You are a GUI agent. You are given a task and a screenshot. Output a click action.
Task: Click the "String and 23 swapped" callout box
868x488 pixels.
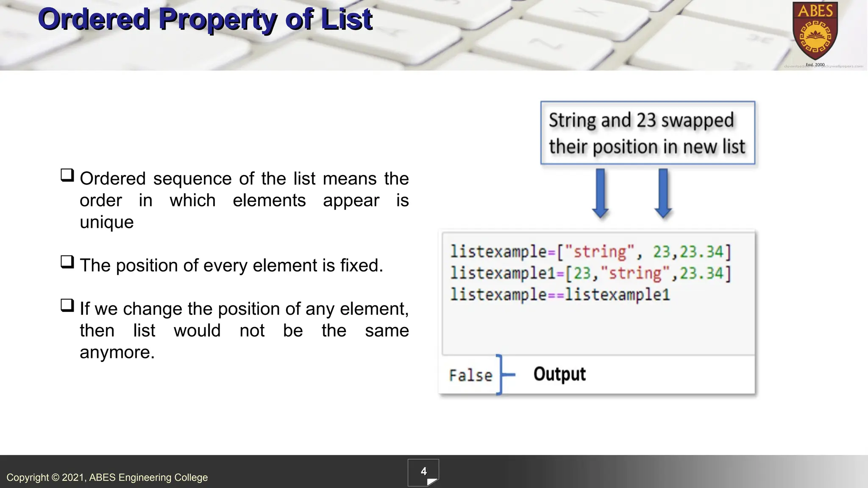(x=648, y=133)
